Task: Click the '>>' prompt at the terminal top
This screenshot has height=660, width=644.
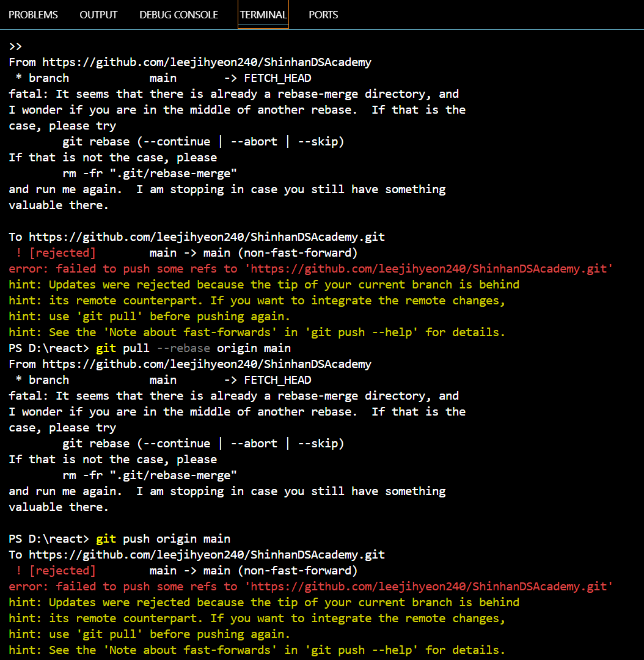Action: 15,46
